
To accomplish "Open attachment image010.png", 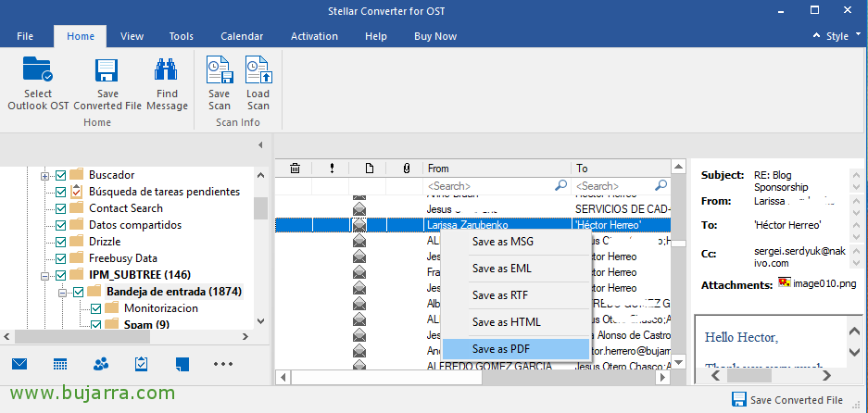I will tap(817, 283).
